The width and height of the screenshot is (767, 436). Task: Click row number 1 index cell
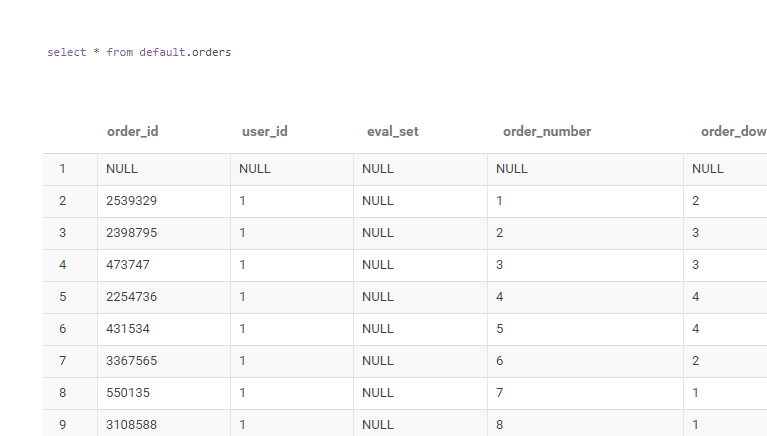[62, 169]
